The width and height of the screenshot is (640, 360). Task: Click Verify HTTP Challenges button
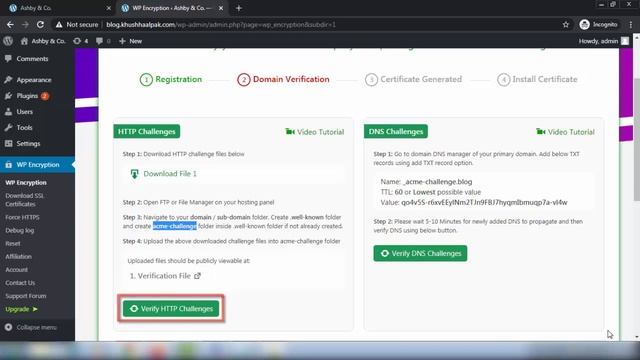[x=171, y=309]
